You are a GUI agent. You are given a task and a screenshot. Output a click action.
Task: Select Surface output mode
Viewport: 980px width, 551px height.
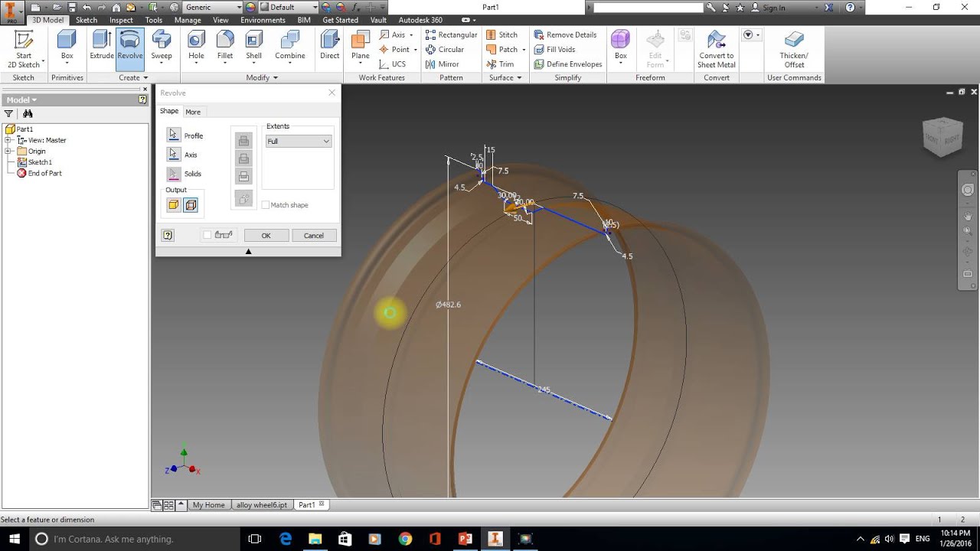191,205
